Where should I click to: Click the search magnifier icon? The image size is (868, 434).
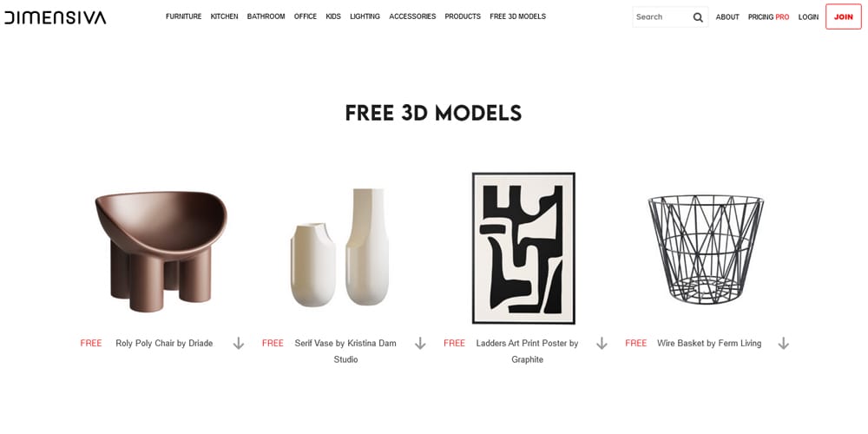698,17
